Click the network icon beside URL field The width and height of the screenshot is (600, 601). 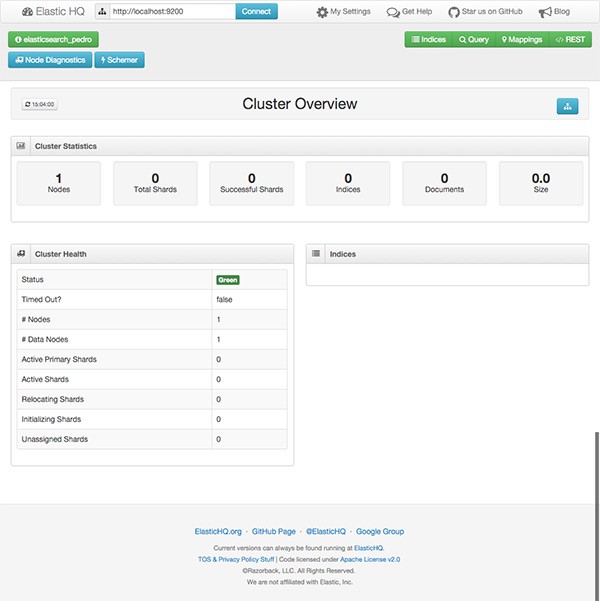(x=102, y=11)
